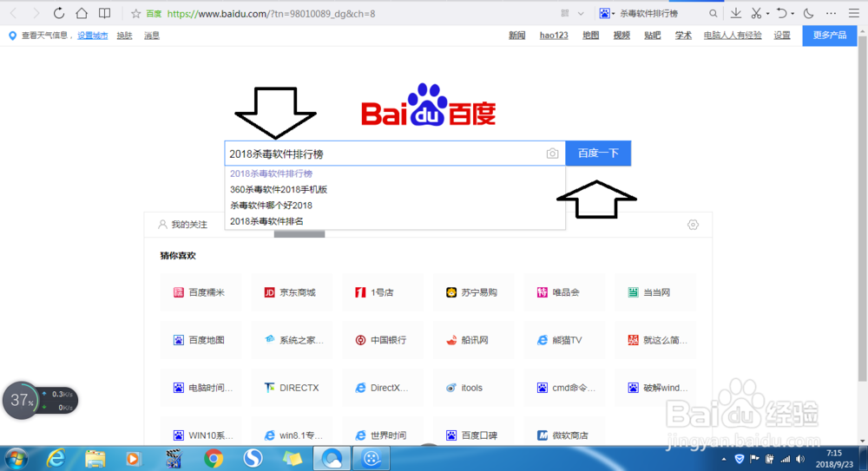Click the 百度一下 search button
Image resolution: width=868 pixels, height=471 pixels.
pyautogui.click(x=598, y=154)
